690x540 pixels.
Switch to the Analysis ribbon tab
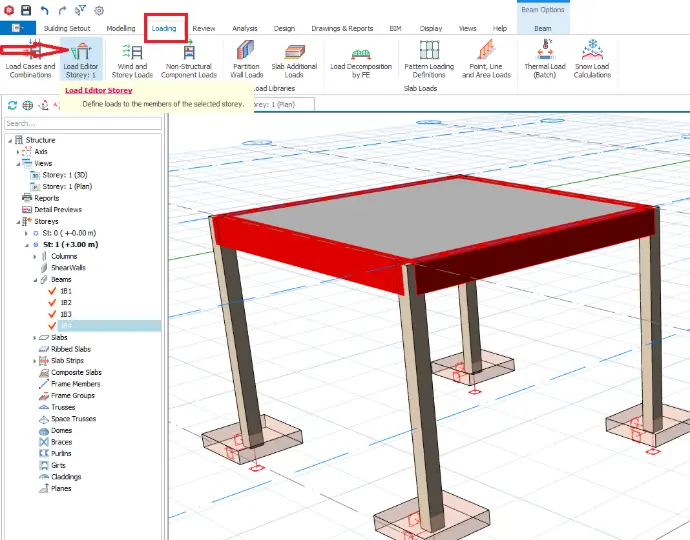point(245,28)
